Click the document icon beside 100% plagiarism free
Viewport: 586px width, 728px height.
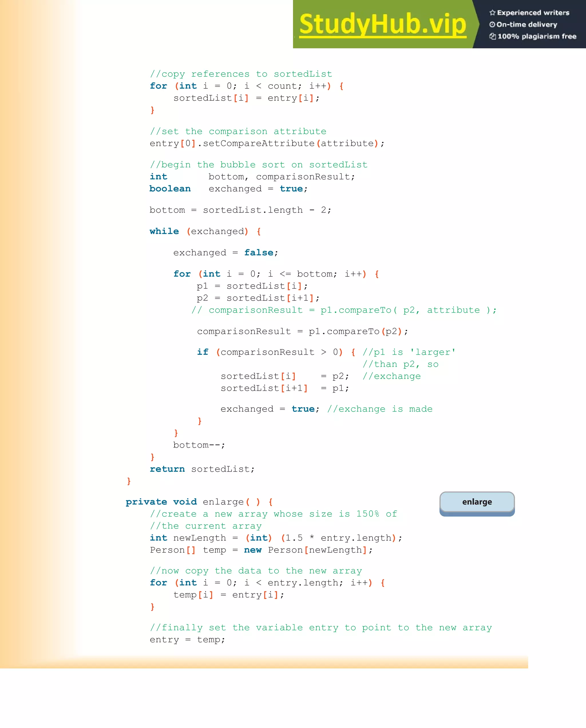point(492,36)
